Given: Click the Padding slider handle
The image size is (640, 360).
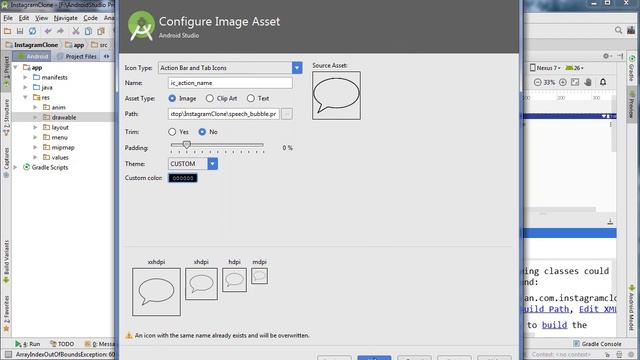Looking at the screenshot, I should coord(187,144).
